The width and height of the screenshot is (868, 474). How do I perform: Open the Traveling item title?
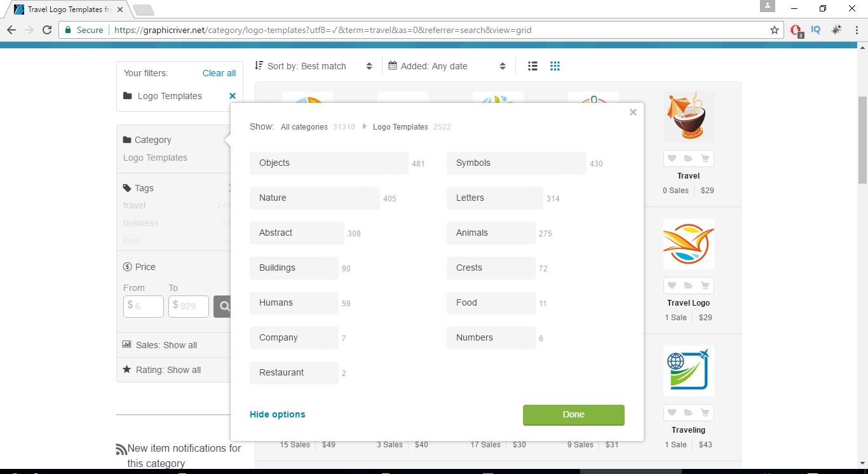[688, 430]
